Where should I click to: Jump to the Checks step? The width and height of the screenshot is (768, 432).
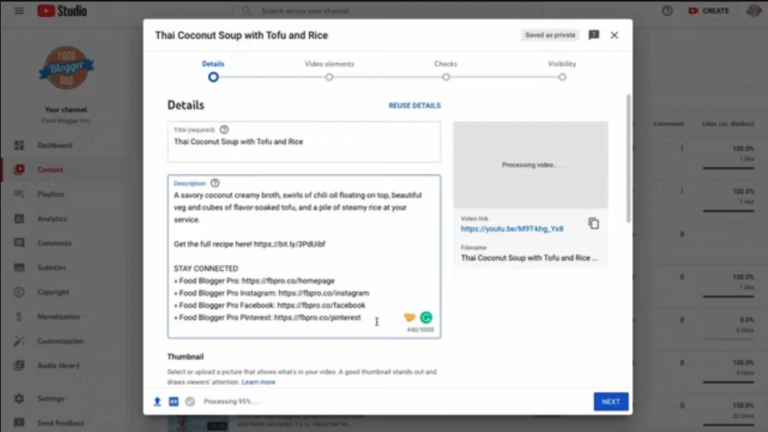tap(446, 76)
